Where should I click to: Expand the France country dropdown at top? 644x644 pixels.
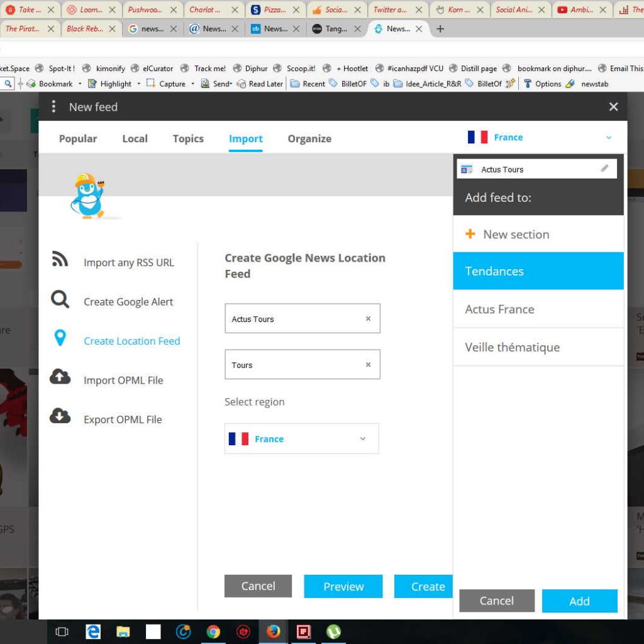coord(539,137)
